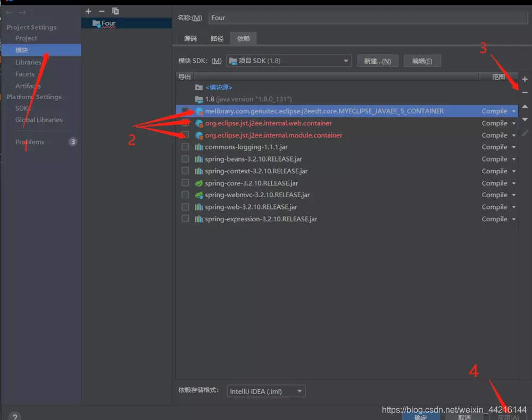Image resolution: width=532 pixels, height=420 pixels.
Task: Toggle export checkbox for spring-core jar
Action: click(x=185, y=183)
